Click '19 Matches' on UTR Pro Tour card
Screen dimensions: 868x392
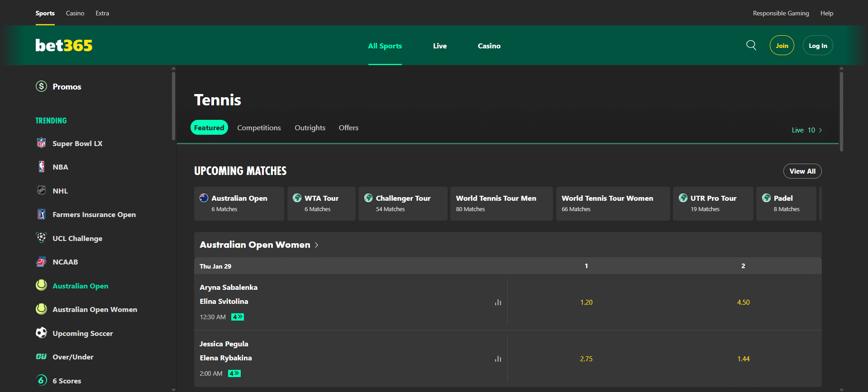pos(705,209)
